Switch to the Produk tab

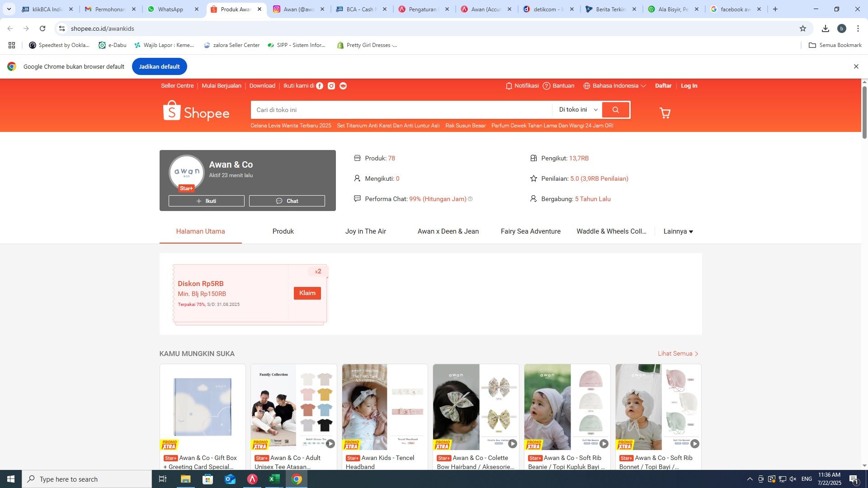(x=283, y=231)
